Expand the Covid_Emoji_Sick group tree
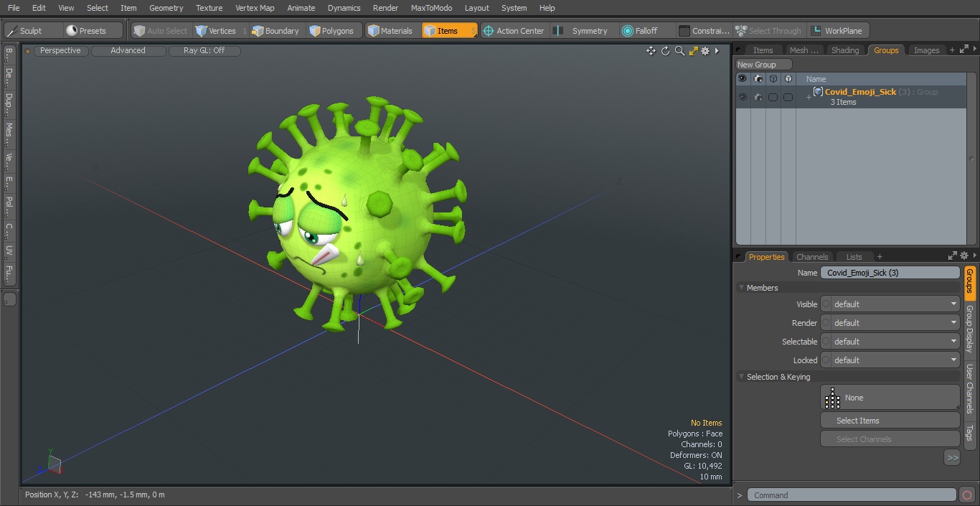This screenshot has width=980, height=506. tap(809, 97)
